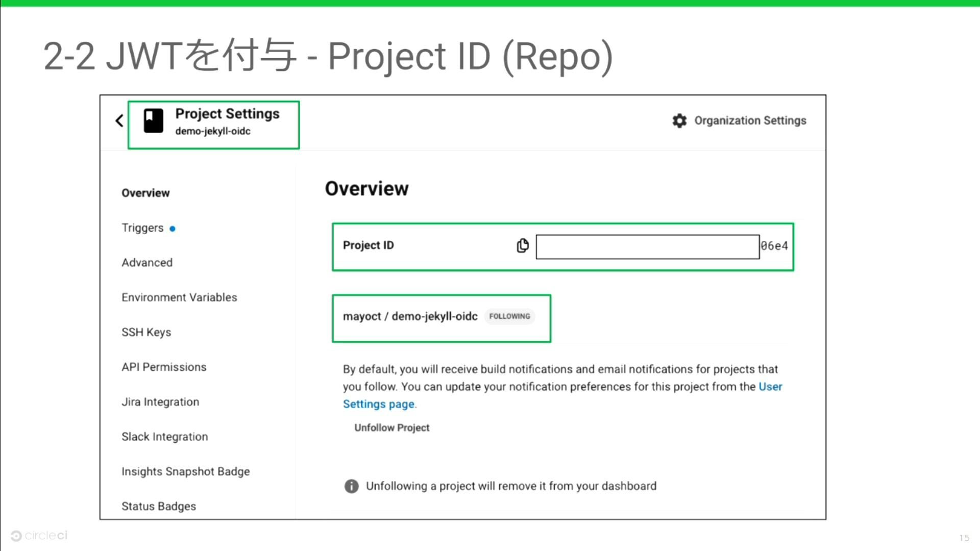
Task: Click inside the Project ID field
Action: coord(647,246)
